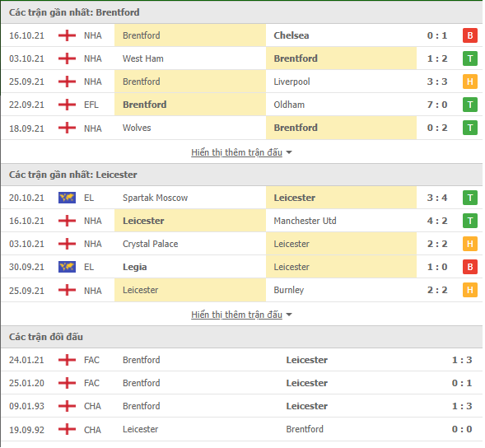The width and height of the screenshot is (485, 448).
Task: Open the Spartak Moscow team link
Action: pyautogui.click(x=155, y=198)
